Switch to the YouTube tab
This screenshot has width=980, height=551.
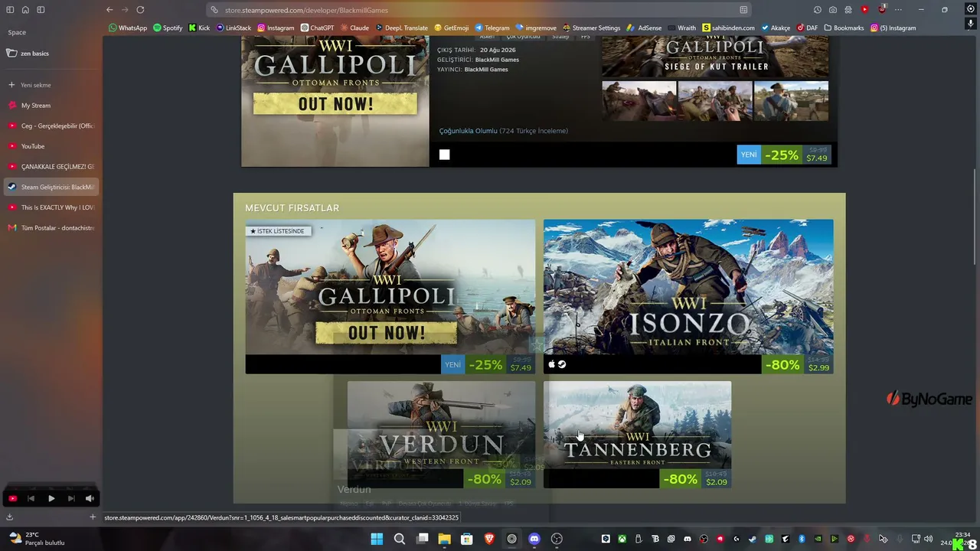[51, 146]
